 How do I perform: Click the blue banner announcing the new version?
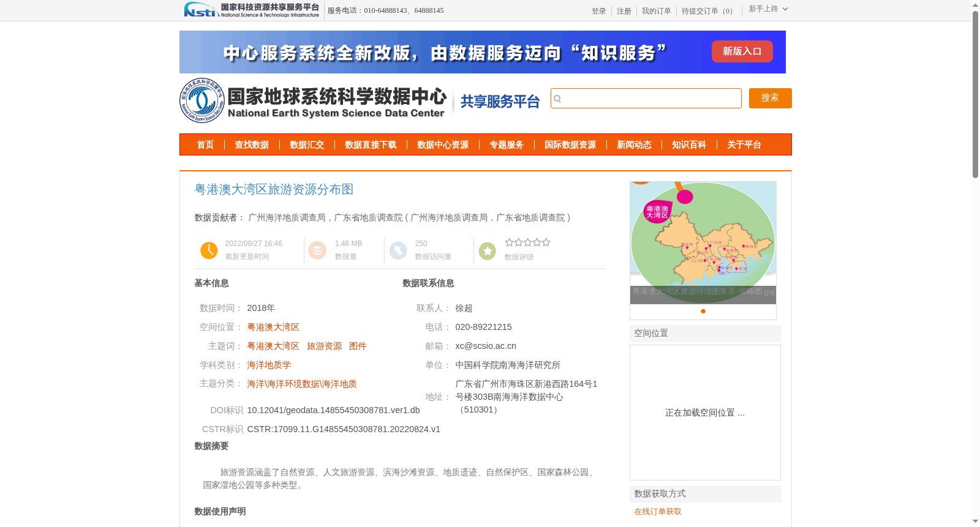click(483, 52)
